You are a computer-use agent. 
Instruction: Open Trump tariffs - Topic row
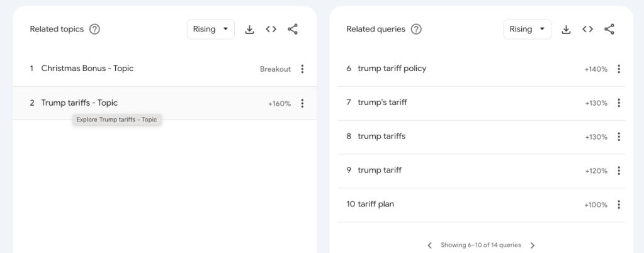pos(79,103)
